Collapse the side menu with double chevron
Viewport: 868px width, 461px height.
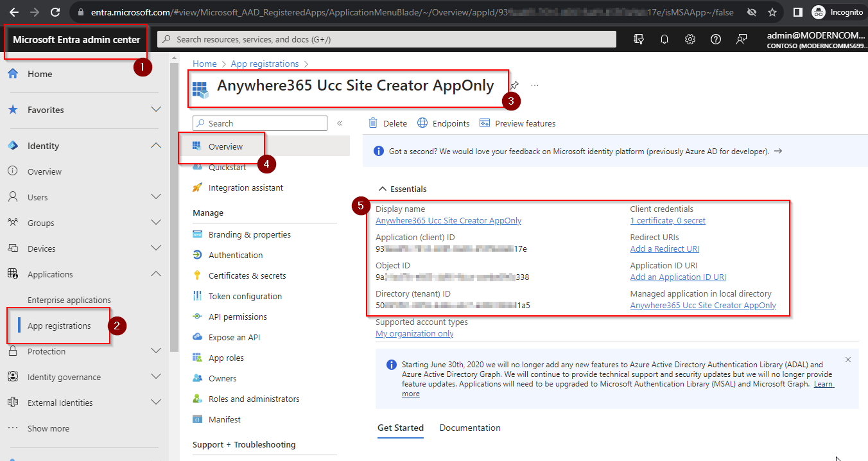tap(340, 123)
